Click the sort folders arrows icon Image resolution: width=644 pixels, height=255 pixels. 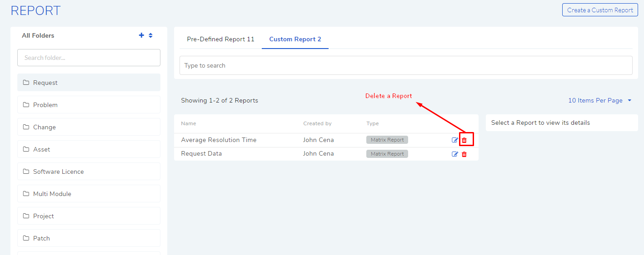tap(150, 35)
